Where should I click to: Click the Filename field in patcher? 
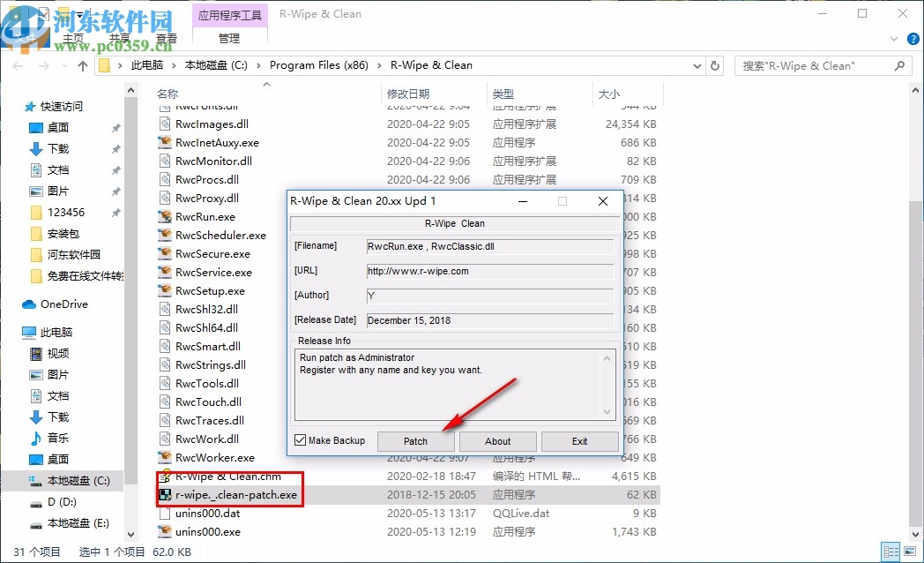pos(489,246)
